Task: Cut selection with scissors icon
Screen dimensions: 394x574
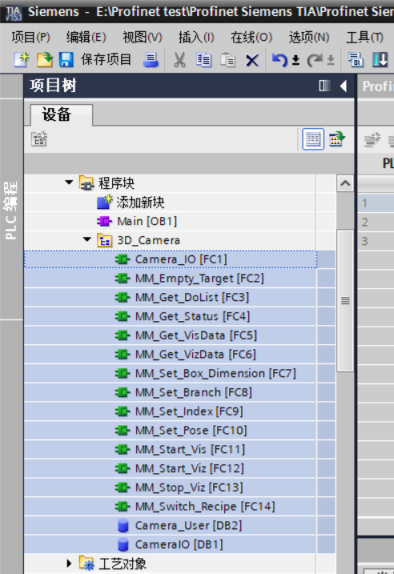Action: [179, 60]
